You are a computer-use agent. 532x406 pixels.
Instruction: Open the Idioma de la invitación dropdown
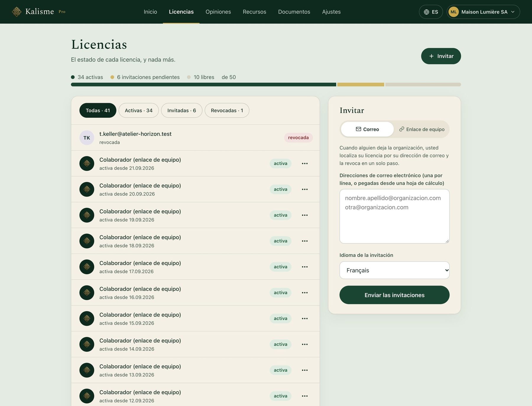click(394, 270)
